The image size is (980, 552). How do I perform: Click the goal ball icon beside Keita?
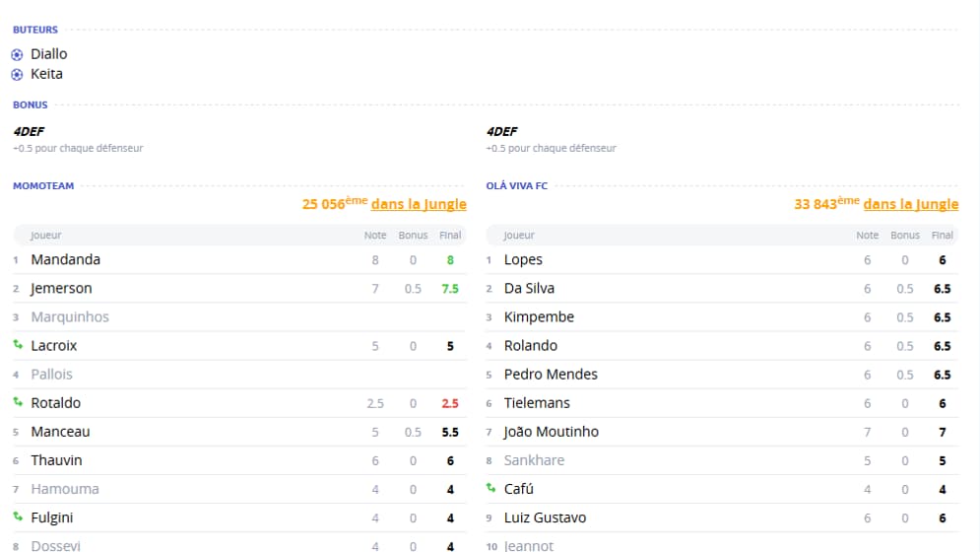[17, 75]
